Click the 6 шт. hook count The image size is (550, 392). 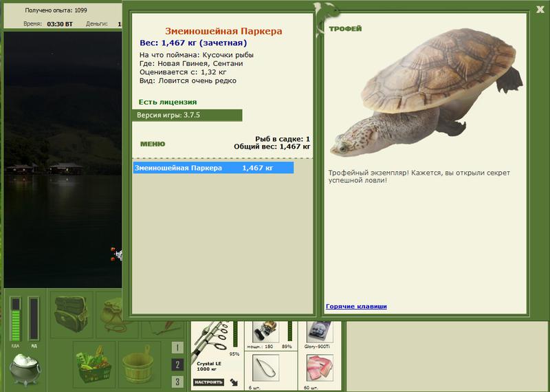(254, 388)
